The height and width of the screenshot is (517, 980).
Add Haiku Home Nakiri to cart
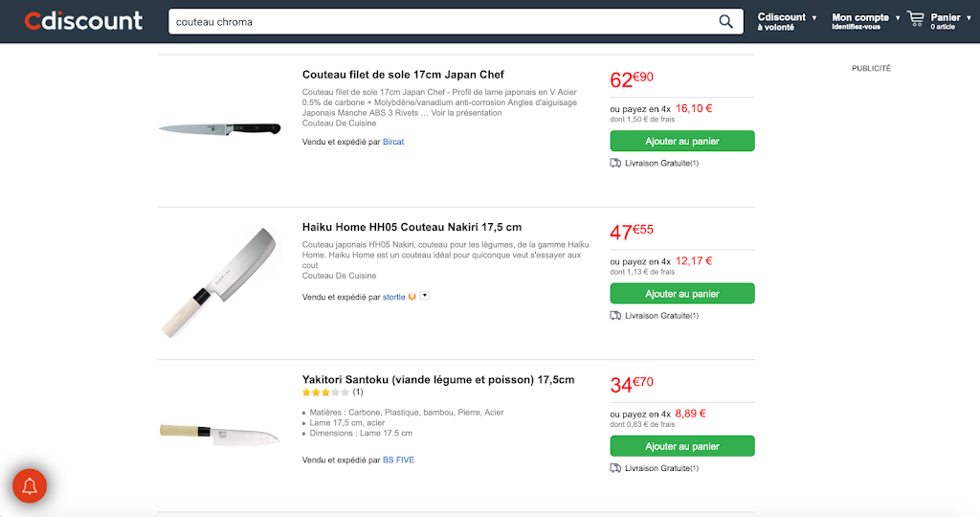point(682,294)
